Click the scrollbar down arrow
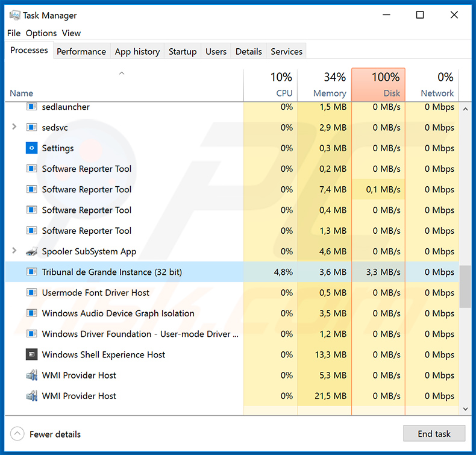The height and width of the screenshot is (455, 476). pyautogui.click(x=465, y=409)
